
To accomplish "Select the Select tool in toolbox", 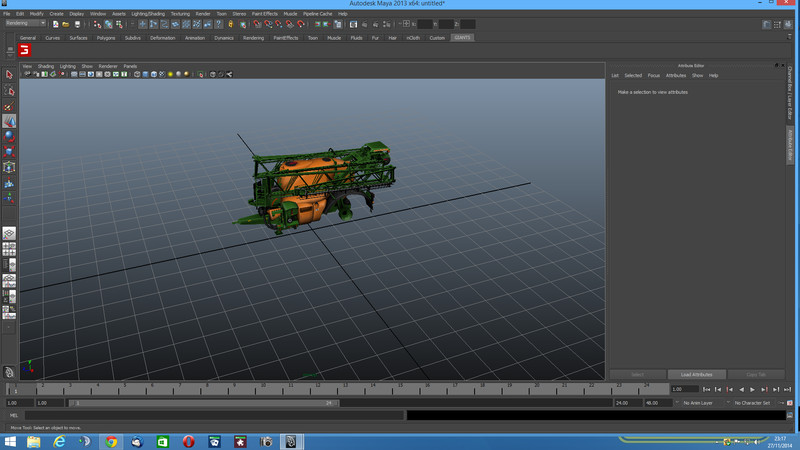I will 9,75.
